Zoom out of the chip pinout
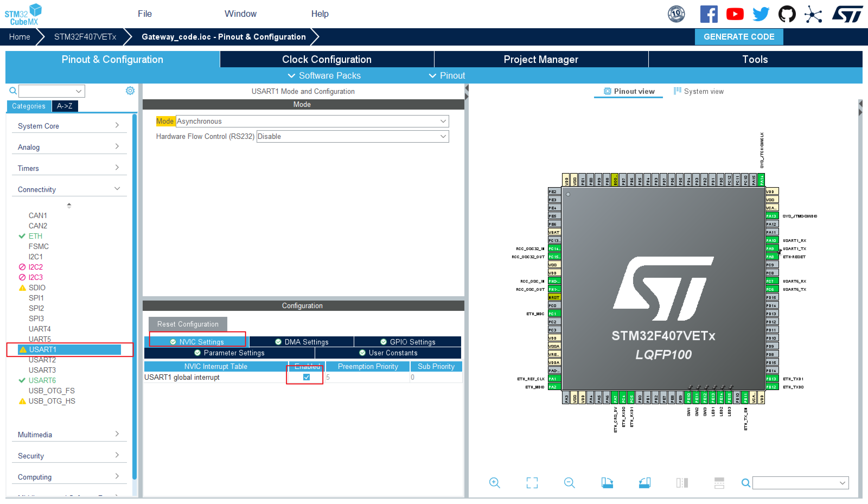Screen dimensions: 868x504 click(569, 483)
